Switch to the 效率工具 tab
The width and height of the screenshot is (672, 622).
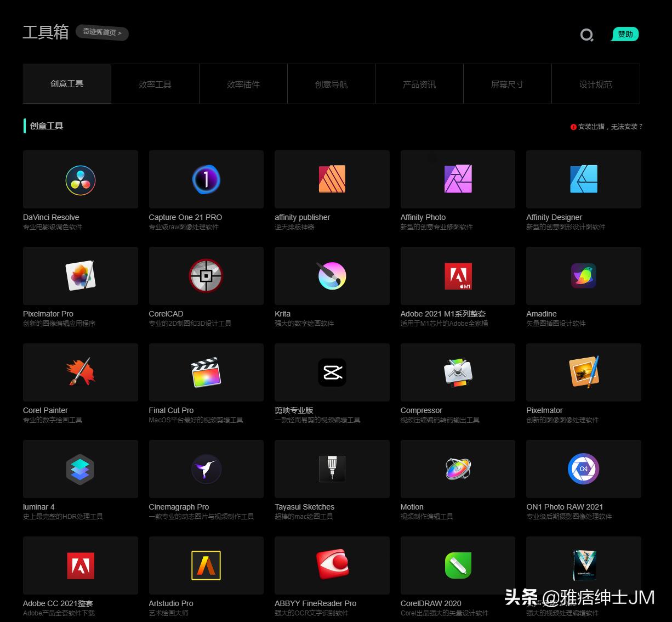coord(155,84)
